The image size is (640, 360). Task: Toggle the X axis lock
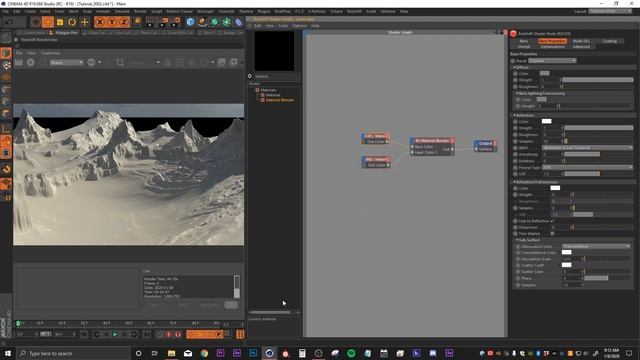pos(100,22)
